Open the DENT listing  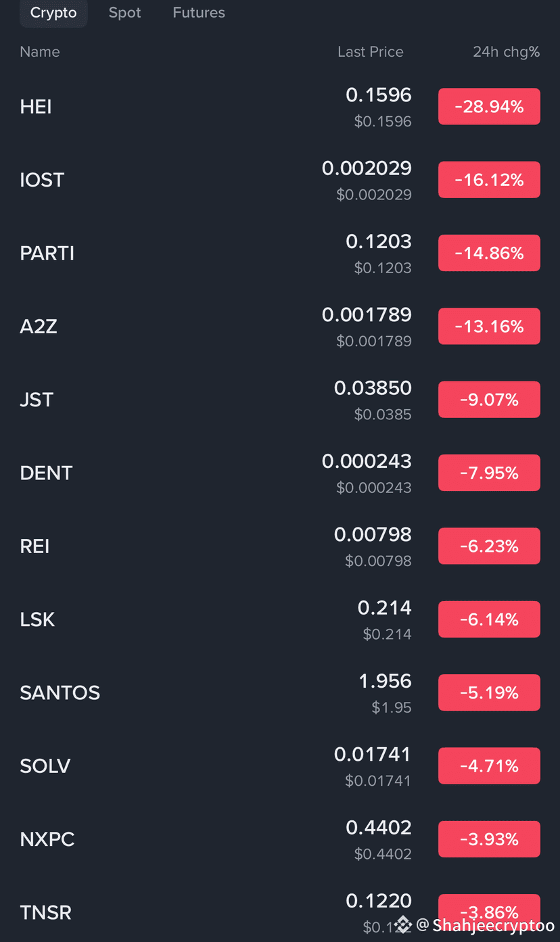[x=280, y=473]
